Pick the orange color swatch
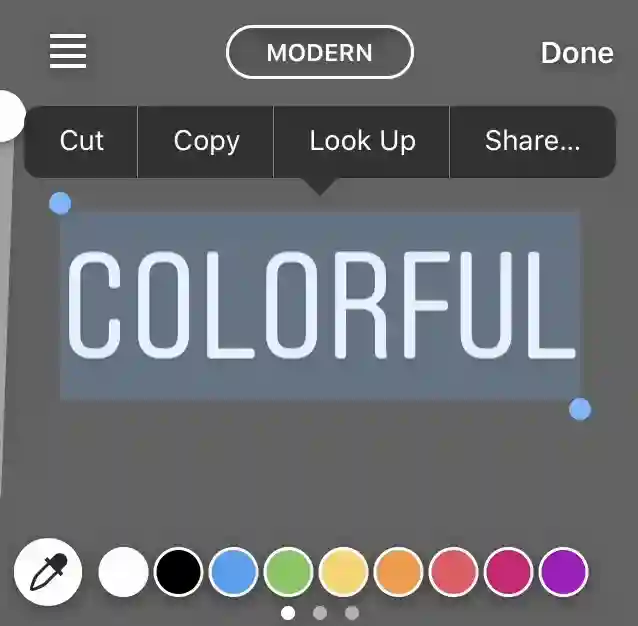The height and width of the screenshot is (626, 638). [398, 572]
